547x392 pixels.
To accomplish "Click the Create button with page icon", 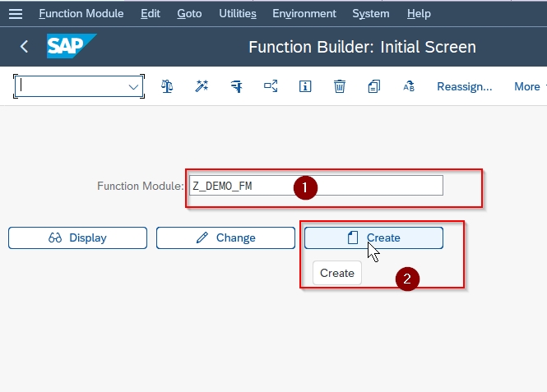I will pyautogui.click(x=373, y=238).
